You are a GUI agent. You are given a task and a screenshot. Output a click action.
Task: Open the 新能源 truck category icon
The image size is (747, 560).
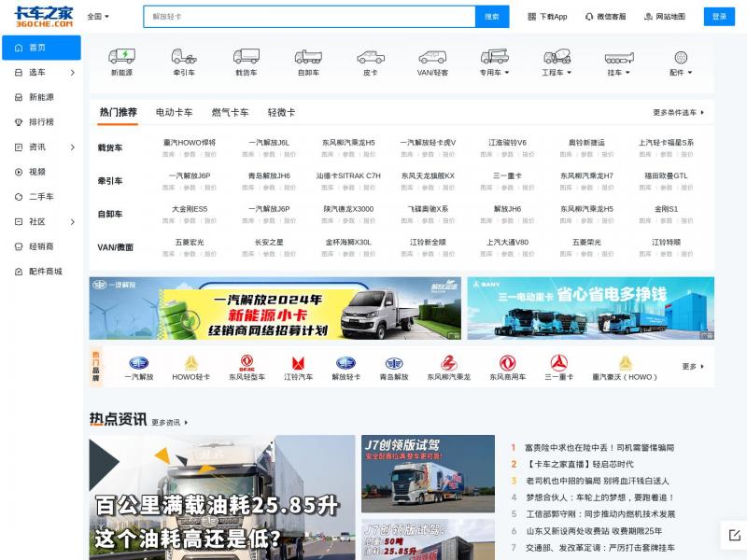click(122, 57)
